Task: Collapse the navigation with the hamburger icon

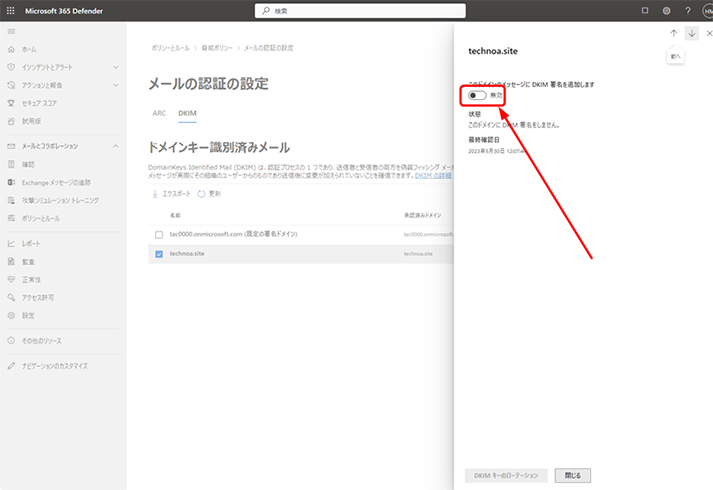Action: [x=11, y=31]
